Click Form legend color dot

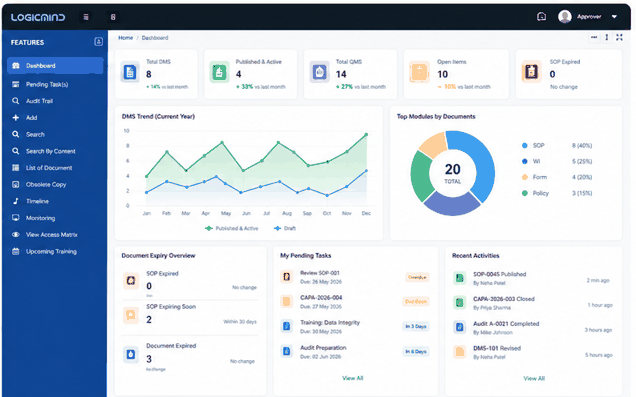pos(525,177)
